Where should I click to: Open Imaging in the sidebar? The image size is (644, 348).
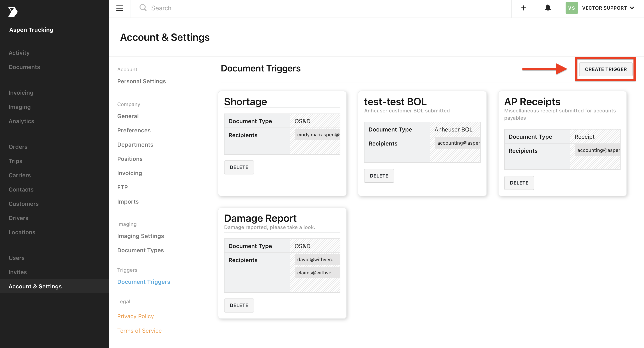(x=19, y=107)
